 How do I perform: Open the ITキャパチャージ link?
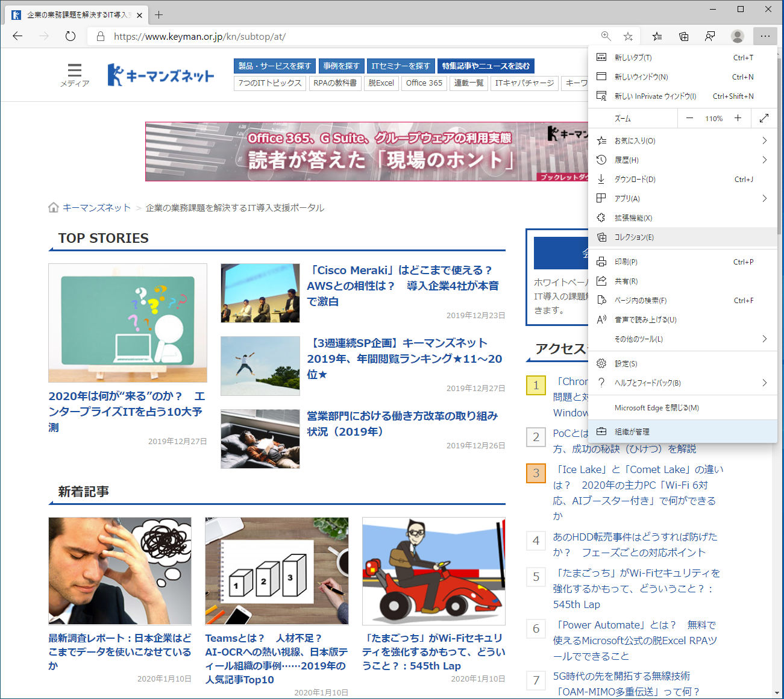(524, 83)
